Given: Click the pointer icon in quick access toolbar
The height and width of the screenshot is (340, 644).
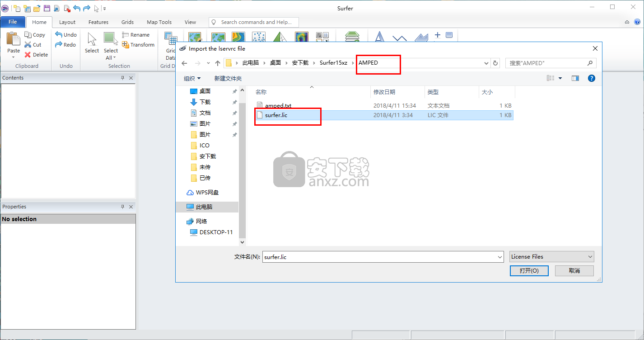Looking at the screenshot, I should [x=96, y=8].
